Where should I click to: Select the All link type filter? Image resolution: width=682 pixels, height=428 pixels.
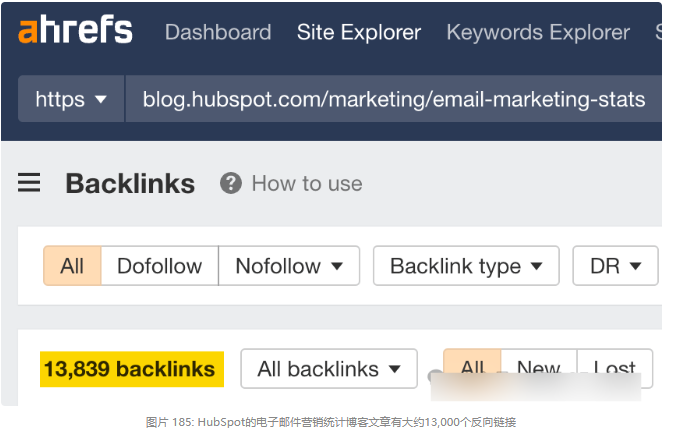click(x=72, y=266)
